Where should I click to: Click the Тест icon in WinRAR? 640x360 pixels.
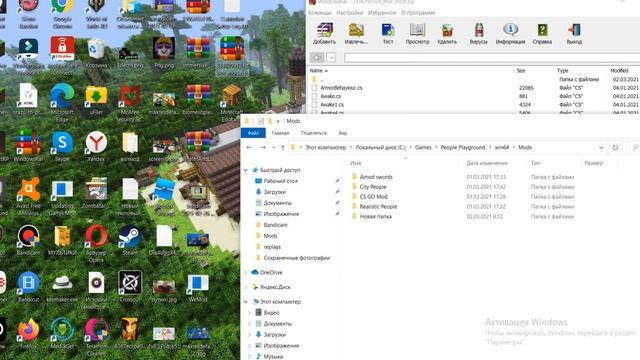388,33
